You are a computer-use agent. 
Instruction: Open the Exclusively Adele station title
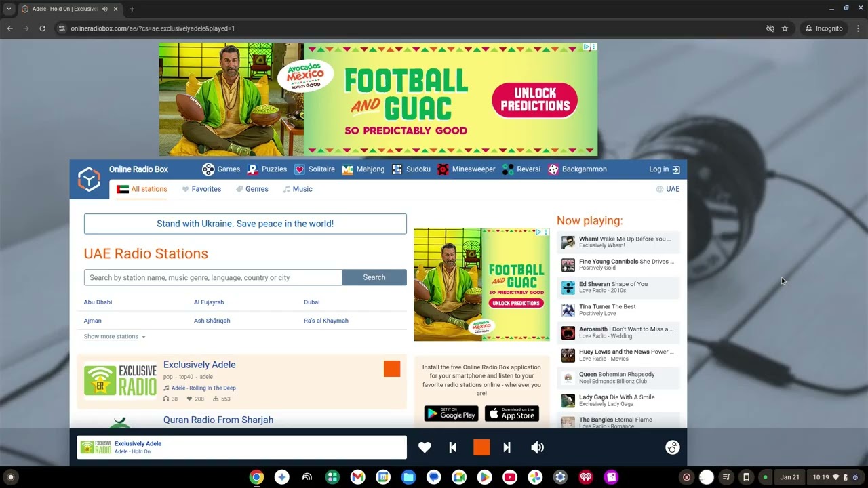pos(199,365)
